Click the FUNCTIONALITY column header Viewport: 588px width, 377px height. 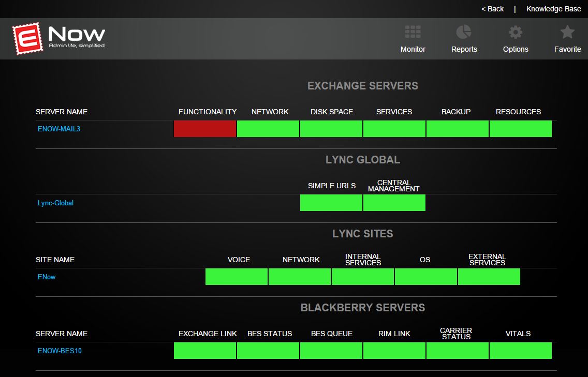[208, 112]
